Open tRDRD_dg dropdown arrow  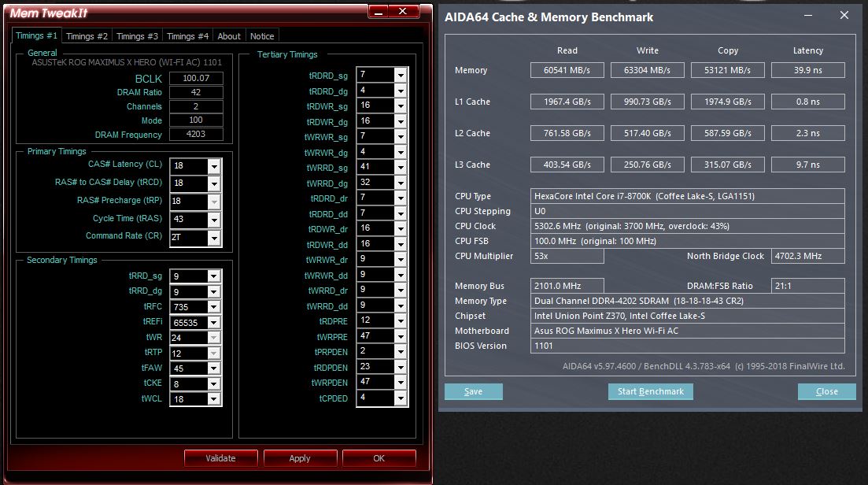click(x=401, y=90)
